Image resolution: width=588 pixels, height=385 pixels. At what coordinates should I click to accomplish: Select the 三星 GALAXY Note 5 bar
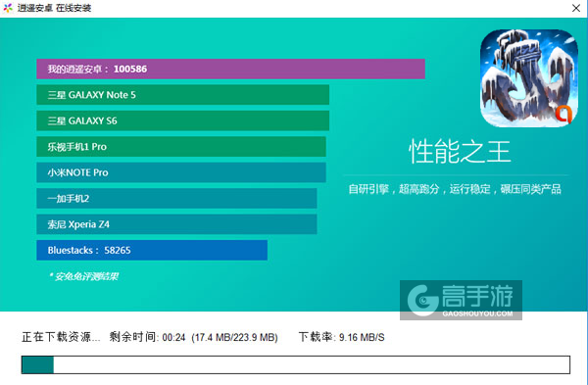click(x=182, y=95)
